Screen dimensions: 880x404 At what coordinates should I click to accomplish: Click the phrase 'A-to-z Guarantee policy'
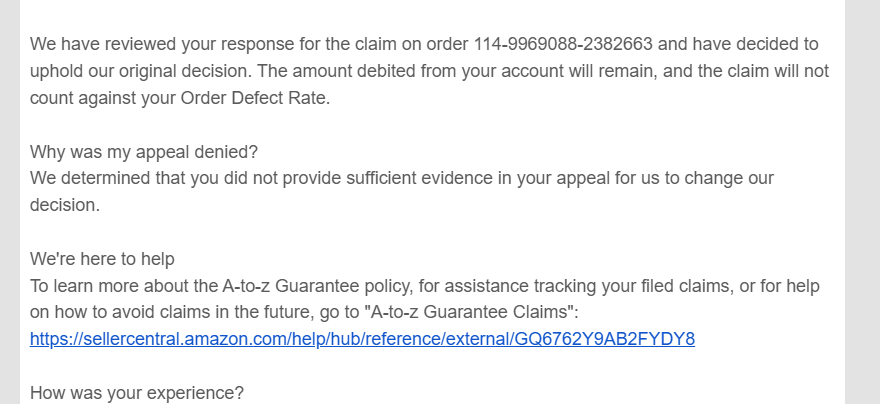click(318, 286)
